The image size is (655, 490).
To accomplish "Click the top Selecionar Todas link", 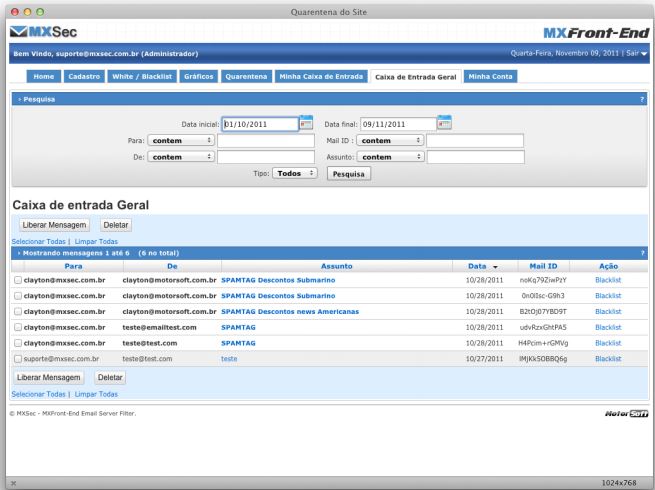I will pos(35,241).
